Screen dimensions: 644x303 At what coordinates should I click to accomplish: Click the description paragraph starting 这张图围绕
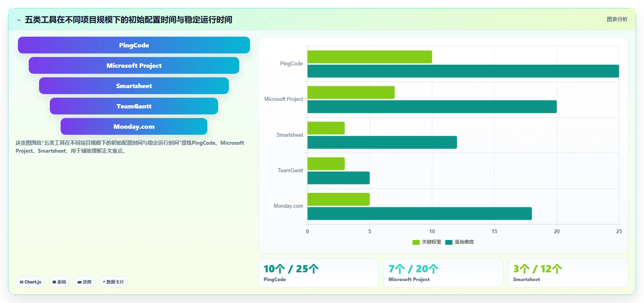(x=130, y=147)
